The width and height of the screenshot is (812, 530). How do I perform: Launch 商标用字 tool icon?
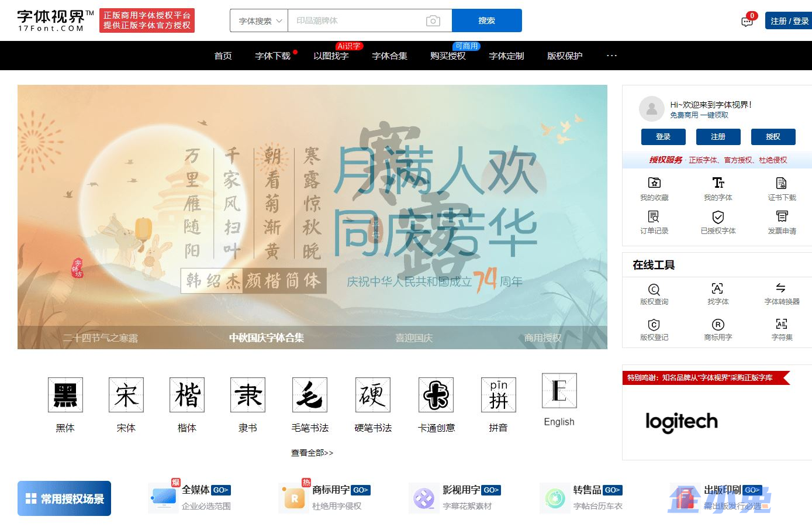718,325
